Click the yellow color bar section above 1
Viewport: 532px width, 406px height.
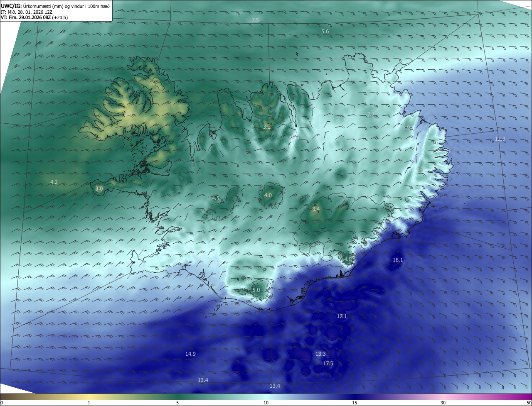pyautogui.click(x=89, y=396)
